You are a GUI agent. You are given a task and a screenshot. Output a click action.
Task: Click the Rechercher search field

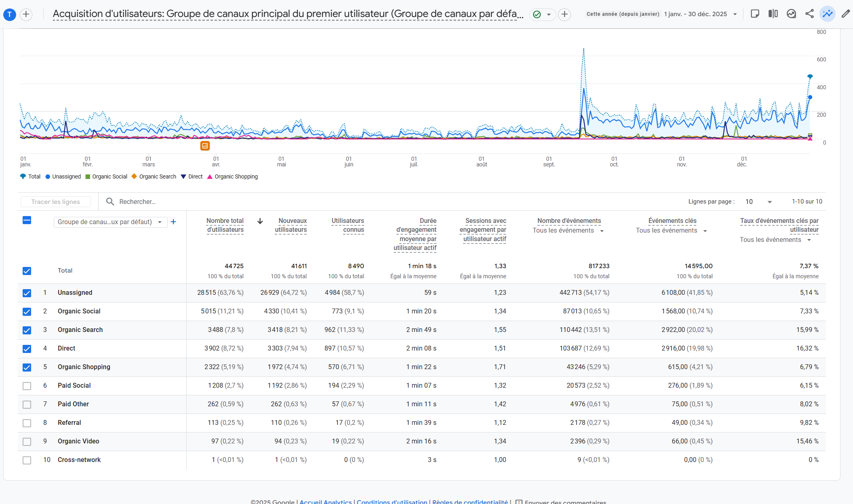pos(137,202)
